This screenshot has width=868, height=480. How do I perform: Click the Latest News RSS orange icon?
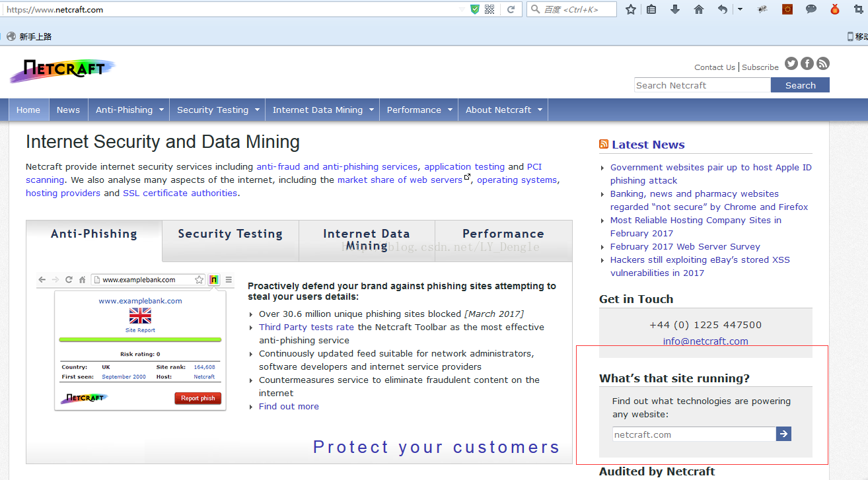click(x=604, y=145)
